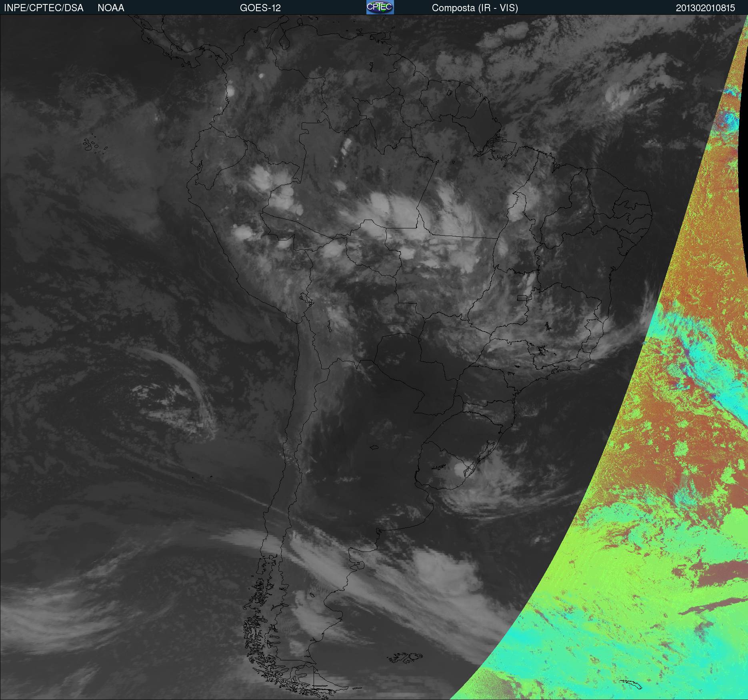Screen dimensions: 748x700
Task: Click the 'Composta (IR - VIS)' title
Action: (475, 8)
